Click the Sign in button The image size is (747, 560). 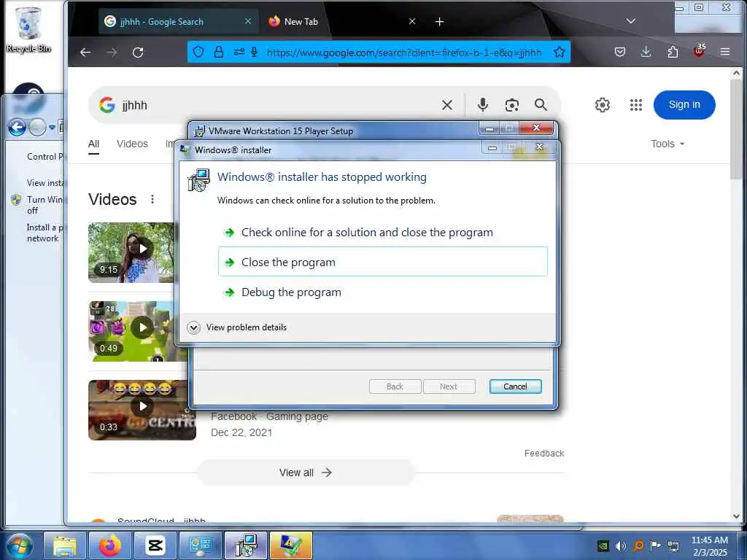[x=684, y=105]
